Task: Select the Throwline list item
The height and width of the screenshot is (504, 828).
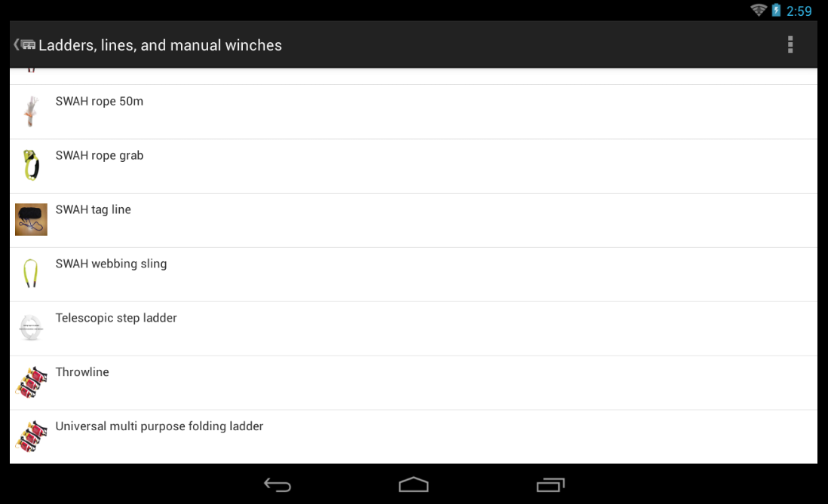Action: [413, 383]
